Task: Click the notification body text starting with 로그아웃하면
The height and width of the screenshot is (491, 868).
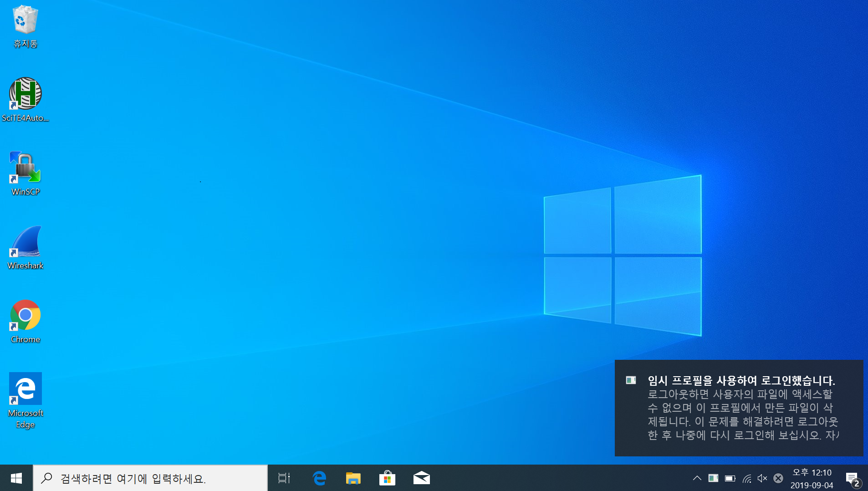Action: (743, 414)
